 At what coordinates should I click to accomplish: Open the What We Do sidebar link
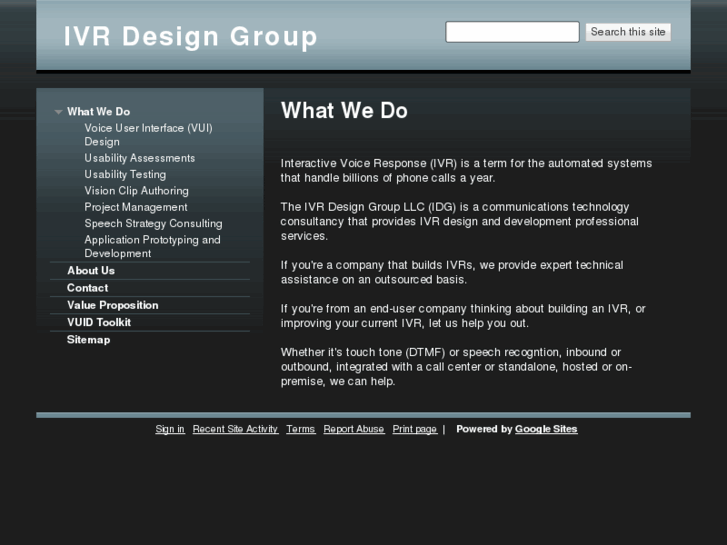(x=98, y=112)
